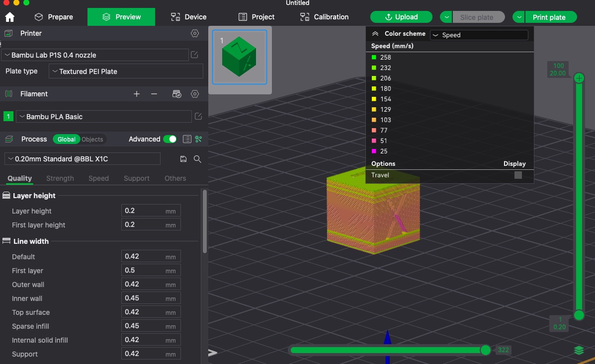Switch process scope to Objects
Viewport: 595px width, 364px height.
point(92,139)
